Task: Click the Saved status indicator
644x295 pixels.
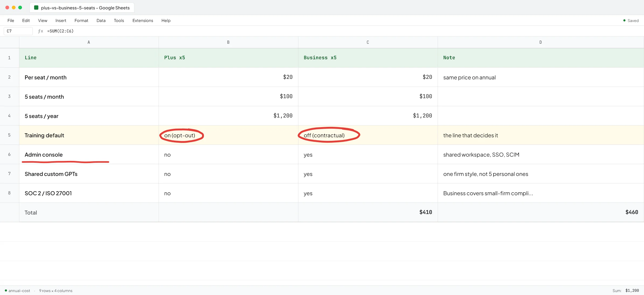Action: [631, 21]
